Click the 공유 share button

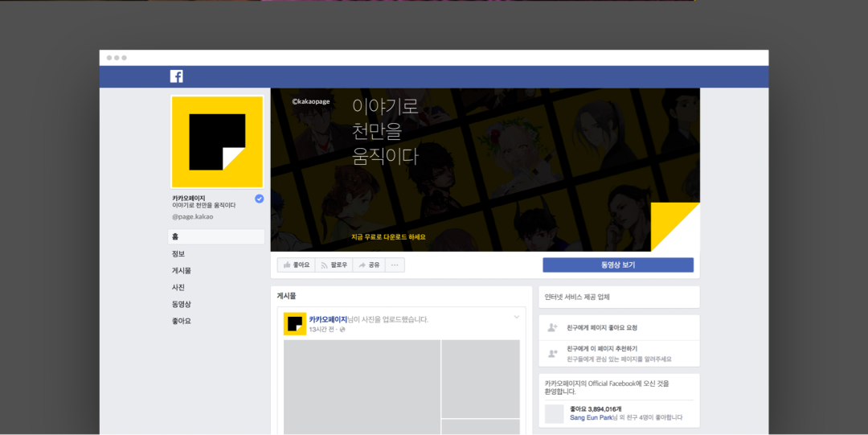pos(369,265)
